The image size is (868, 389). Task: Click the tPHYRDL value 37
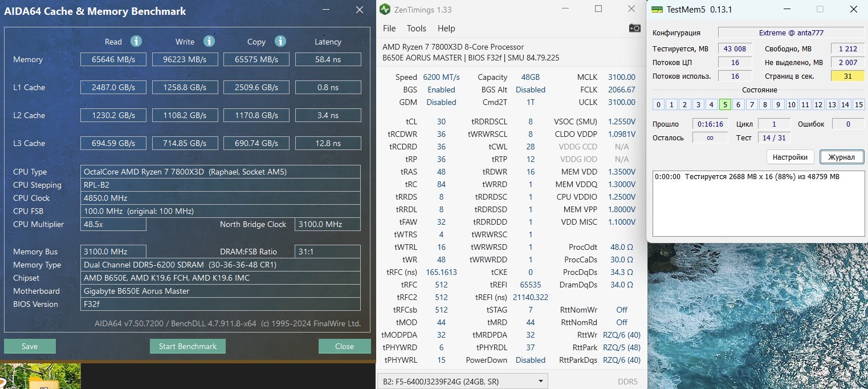point(531,347)
